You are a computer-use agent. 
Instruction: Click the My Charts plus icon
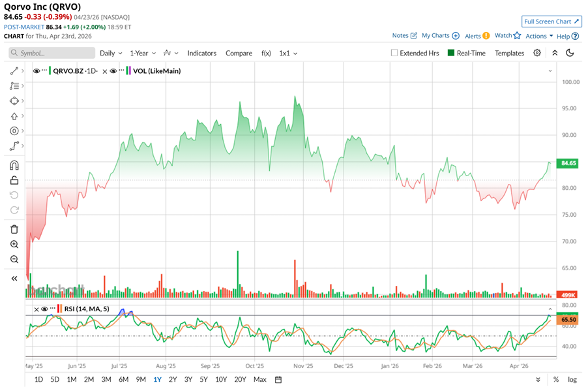point(456,36)
